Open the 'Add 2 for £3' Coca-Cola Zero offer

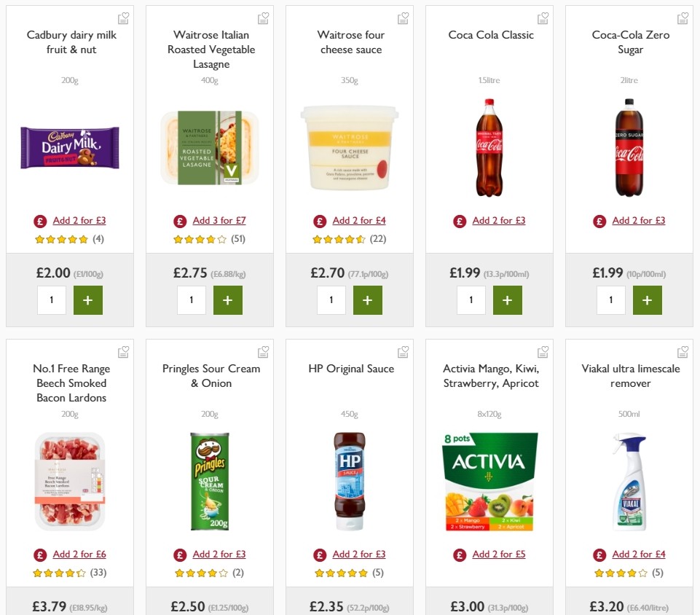coord(638,220)
